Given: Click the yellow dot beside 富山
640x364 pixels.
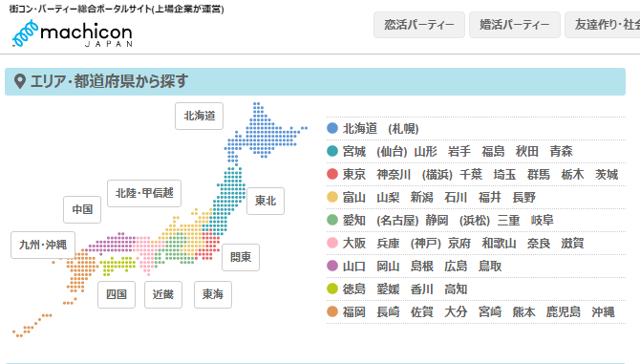Looking at the screenshot, I should pyautogui.click(x=332, y=197).
